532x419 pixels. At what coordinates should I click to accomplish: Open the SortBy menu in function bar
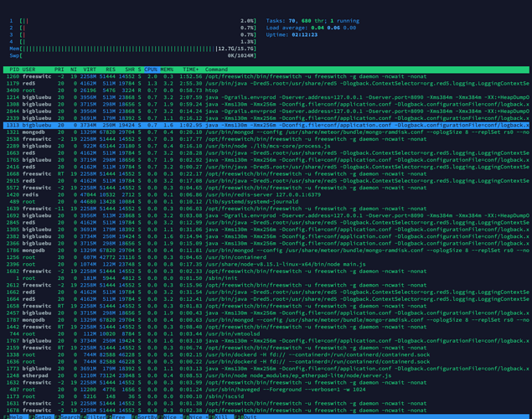145,416
